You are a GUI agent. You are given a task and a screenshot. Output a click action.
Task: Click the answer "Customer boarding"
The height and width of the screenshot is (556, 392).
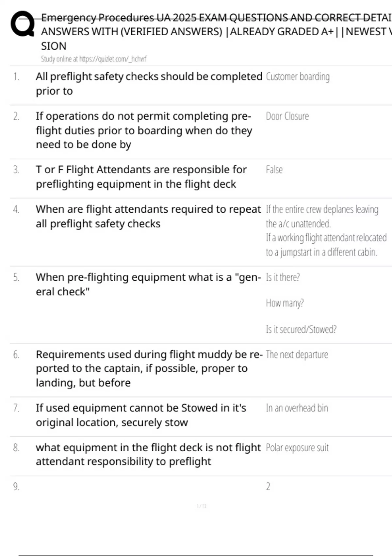pyautogui.click(x=298, y=77)
